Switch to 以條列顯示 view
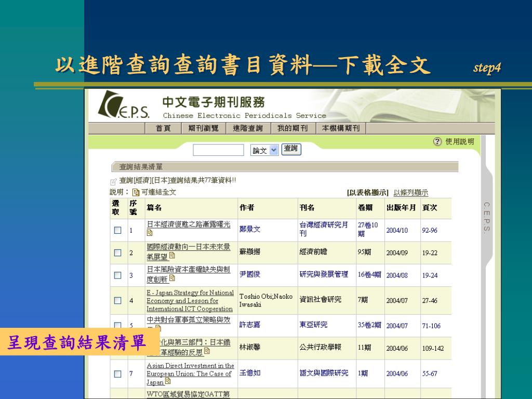 point(410,193)
